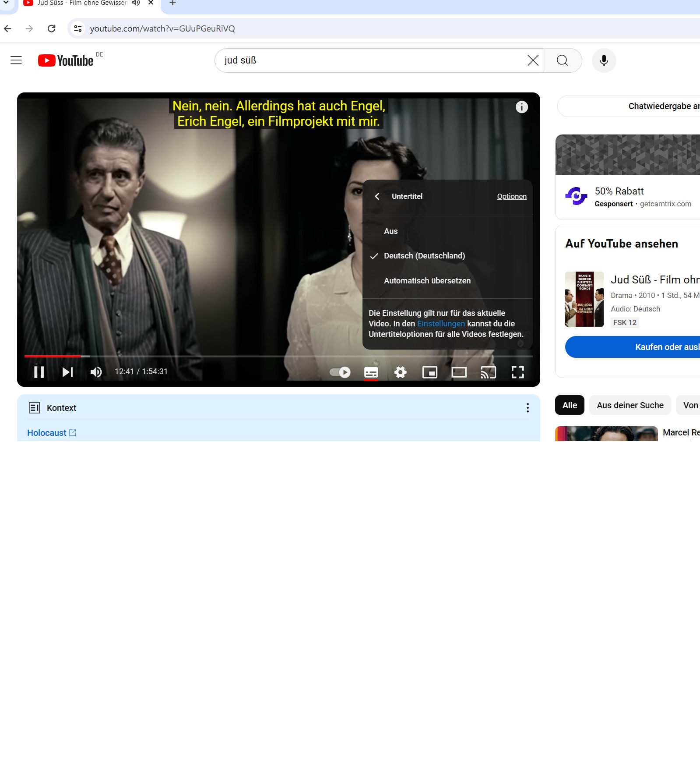This screenshot has width=700, height=757.
Task: Open subtitle Optionen link
Action: point(512,196)
